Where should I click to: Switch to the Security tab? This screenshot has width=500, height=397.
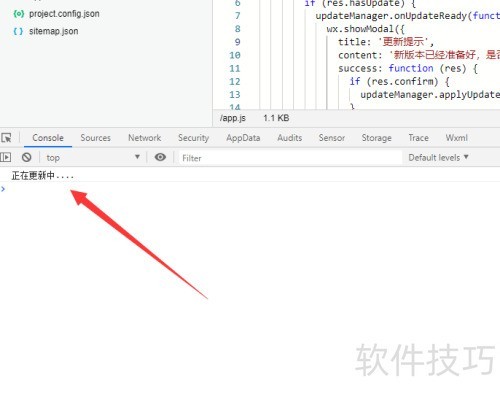[193, 138]
